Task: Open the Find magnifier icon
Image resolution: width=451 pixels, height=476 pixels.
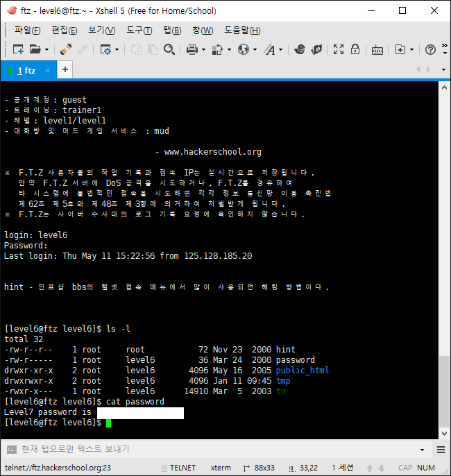Action: (x=169, y=49)
